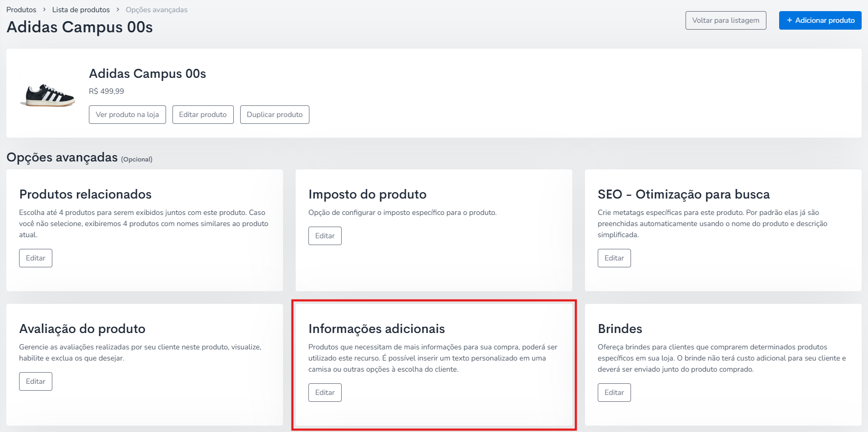
Task: Click the Adicionar produto button
Action: (820, 20)
